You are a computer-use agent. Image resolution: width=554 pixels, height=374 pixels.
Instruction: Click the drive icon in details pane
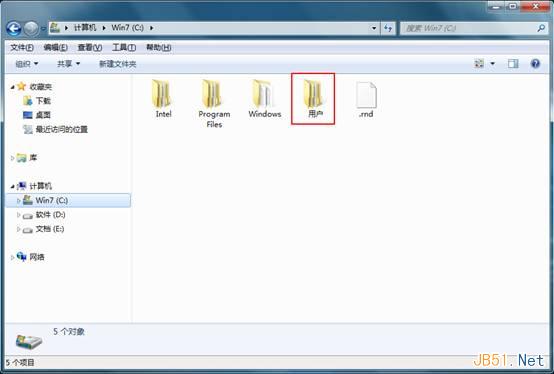[29, 342]
